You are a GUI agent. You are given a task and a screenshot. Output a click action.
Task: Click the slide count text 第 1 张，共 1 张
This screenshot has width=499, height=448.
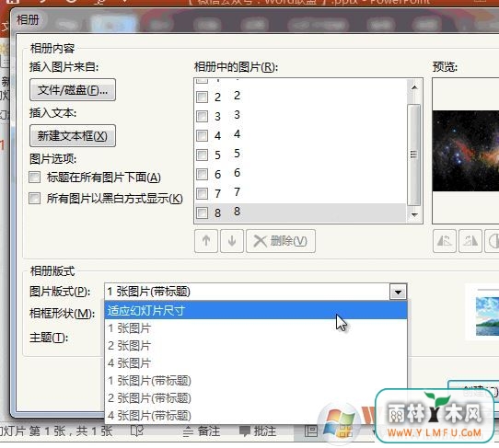coord(71,431)
